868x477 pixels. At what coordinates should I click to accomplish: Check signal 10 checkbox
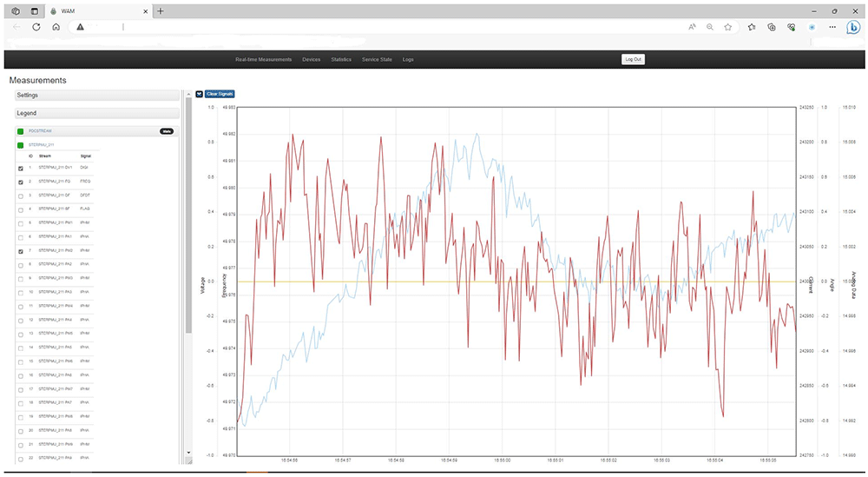point(21,293)
